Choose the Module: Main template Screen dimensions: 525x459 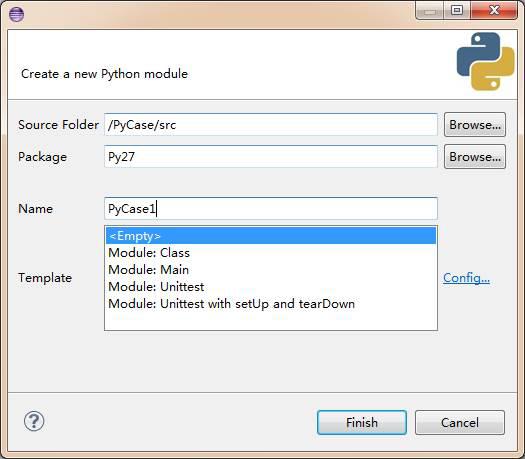pos(271,270)
